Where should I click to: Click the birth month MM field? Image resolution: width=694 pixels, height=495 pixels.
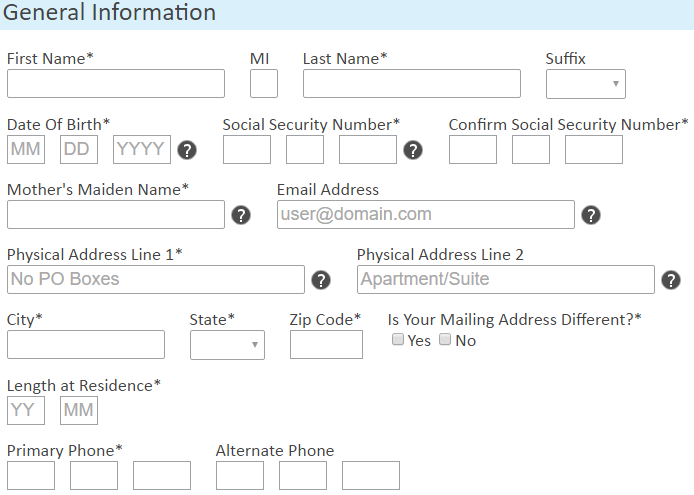click(x=26, y=149)
